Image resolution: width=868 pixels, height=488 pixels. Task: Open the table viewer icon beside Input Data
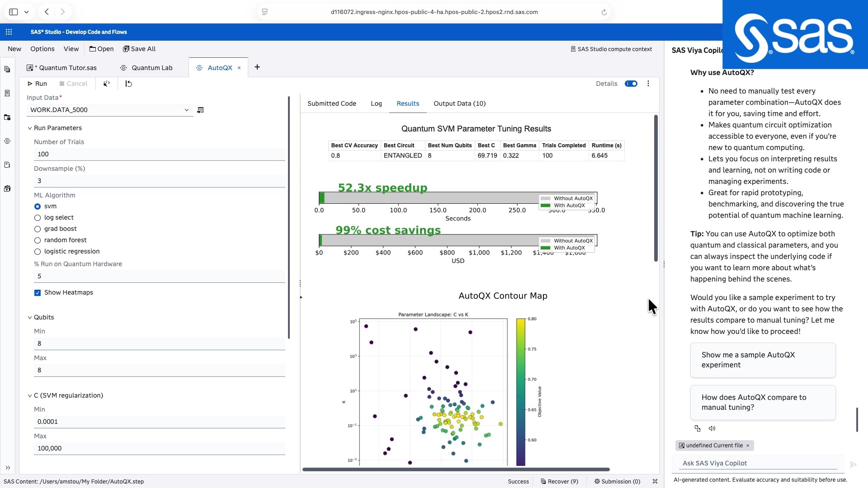pos(200,110)
